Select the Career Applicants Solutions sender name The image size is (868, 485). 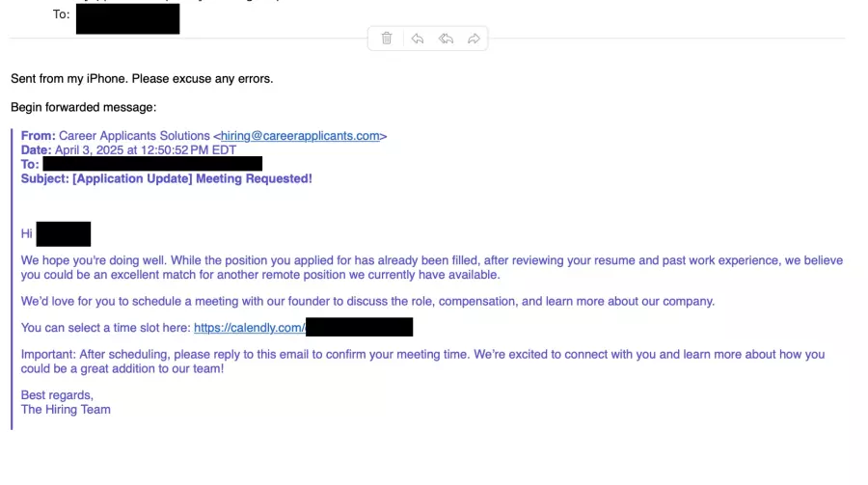click(x=134, y=136)
